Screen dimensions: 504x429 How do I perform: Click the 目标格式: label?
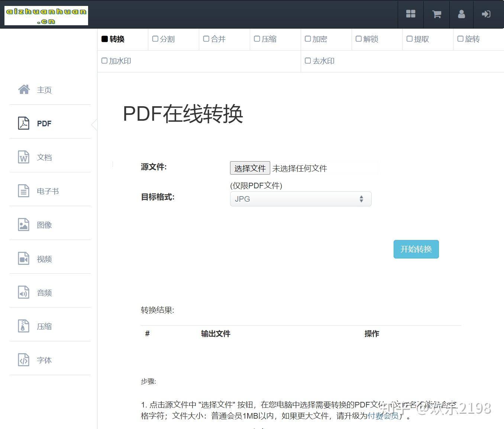(158, 197)
